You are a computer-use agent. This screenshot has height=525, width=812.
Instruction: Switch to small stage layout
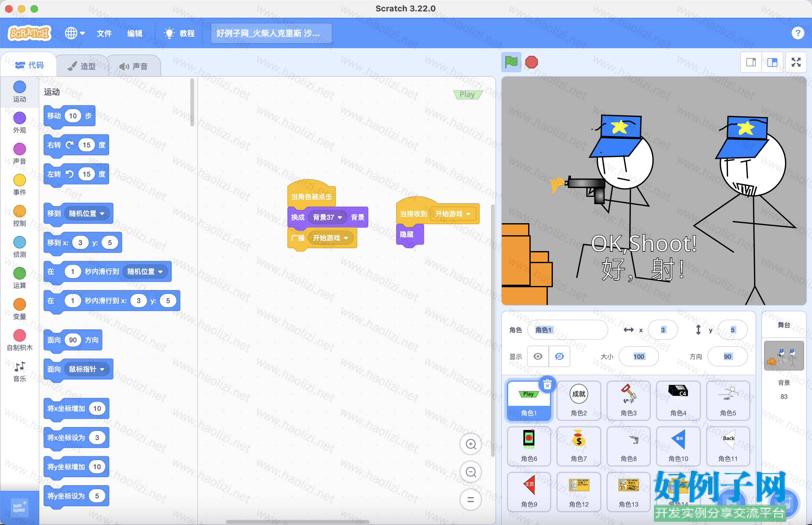[751, 62]
